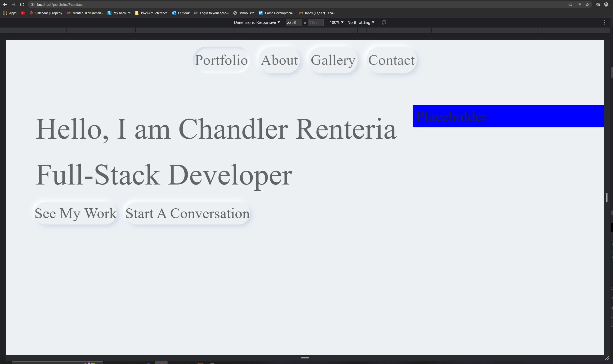Rotate the device viewport orientation
This screenshot has width=613, height=364.
point(384,23)
